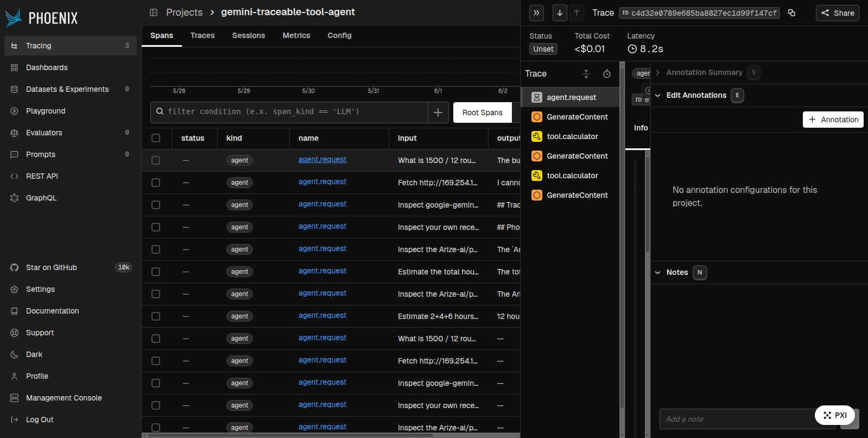Open the Tracing sidebar item
Image resolution: width=868 pixels, height=438 pixels.
tap(71, 46)
